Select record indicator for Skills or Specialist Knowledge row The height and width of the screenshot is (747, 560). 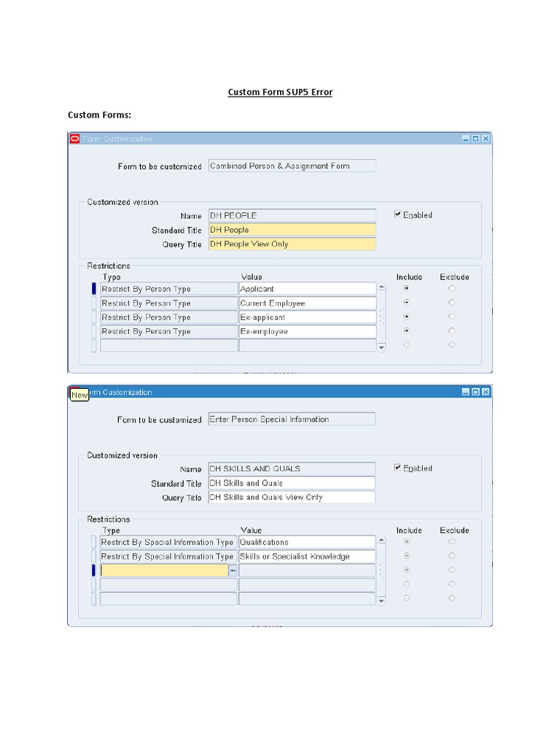click(x=94, y=557)
